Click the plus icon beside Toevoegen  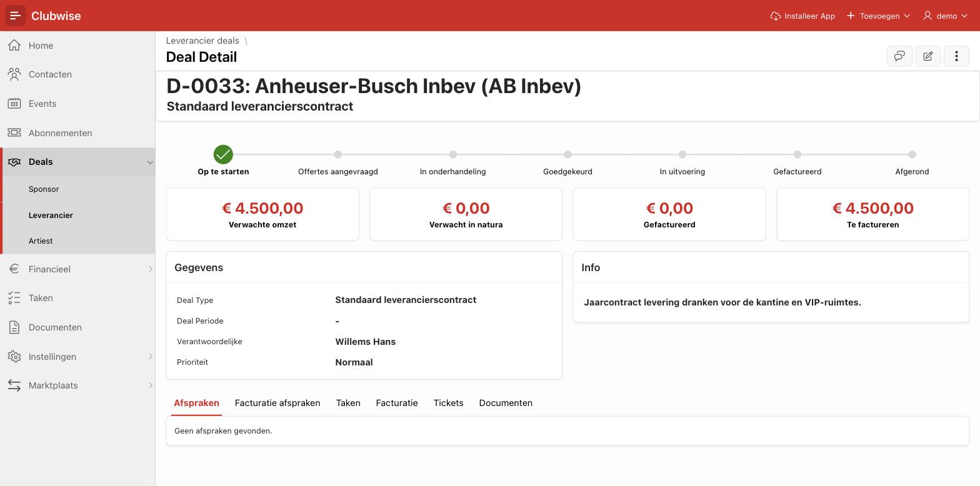pyautogui.click(x=851, y=16)
